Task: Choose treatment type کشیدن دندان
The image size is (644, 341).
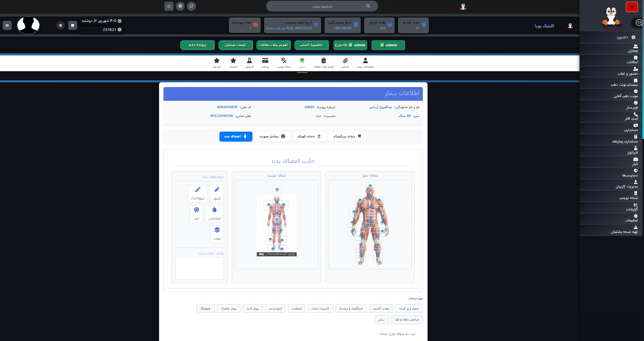Action: click(x=320, y=308)
